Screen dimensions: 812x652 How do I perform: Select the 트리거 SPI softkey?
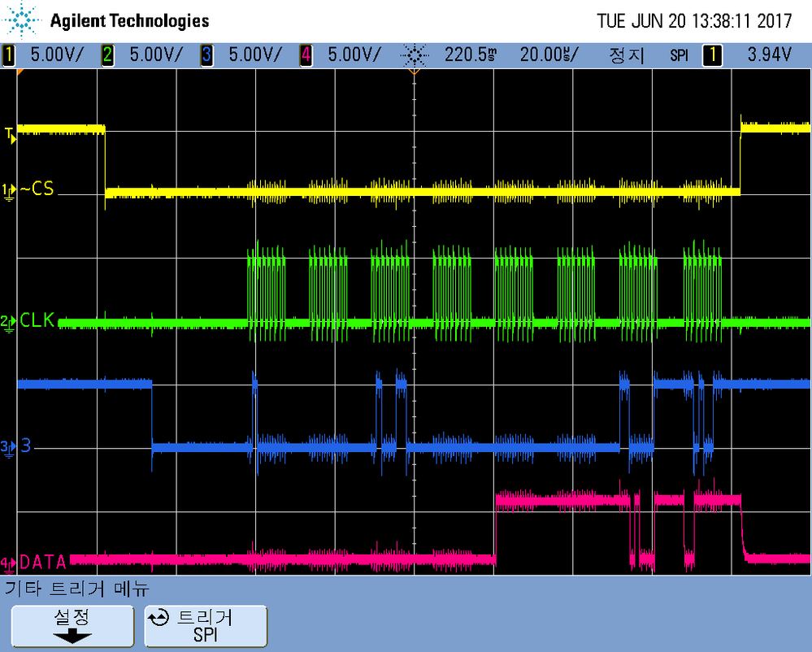click(x=206, y=627)
